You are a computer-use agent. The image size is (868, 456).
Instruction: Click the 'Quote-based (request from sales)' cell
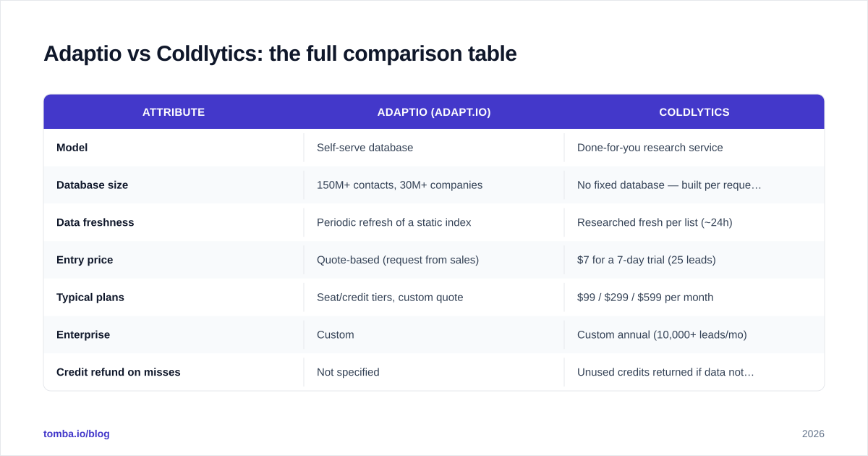(x=434, y=260)
